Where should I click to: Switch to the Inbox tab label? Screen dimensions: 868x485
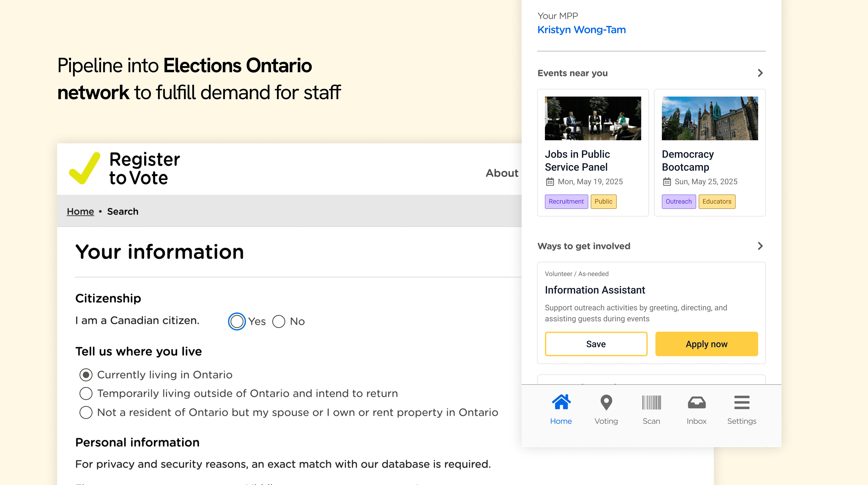(697, 421)
